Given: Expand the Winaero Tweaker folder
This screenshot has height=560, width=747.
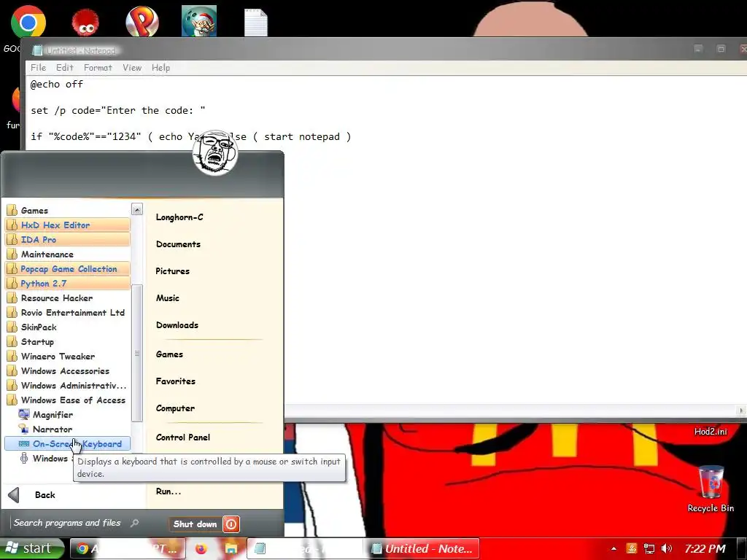Looking at the screenshot, I should click(67, 356).
